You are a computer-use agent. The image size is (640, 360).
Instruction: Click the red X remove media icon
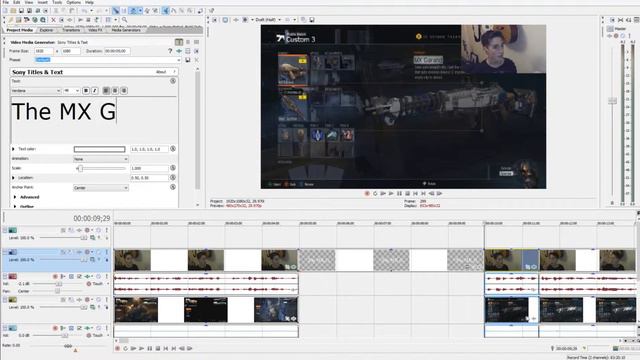coord(53,20)
